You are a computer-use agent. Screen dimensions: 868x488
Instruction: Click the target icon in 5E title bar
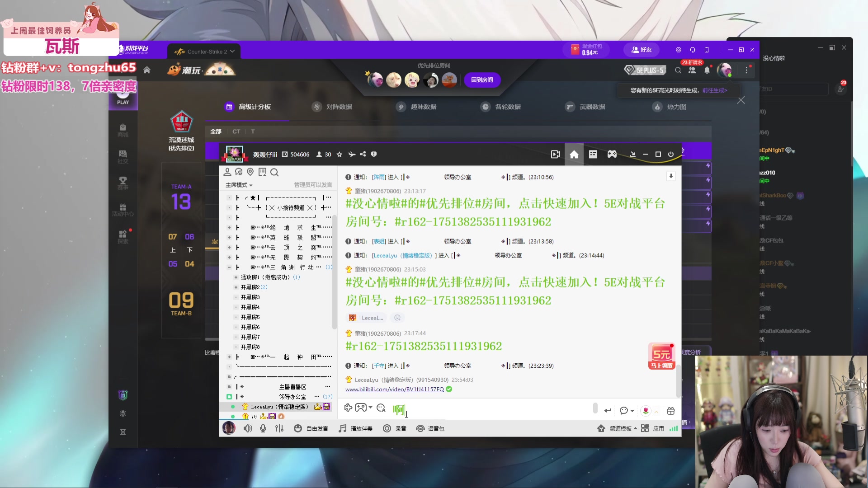tap(679, 50)
